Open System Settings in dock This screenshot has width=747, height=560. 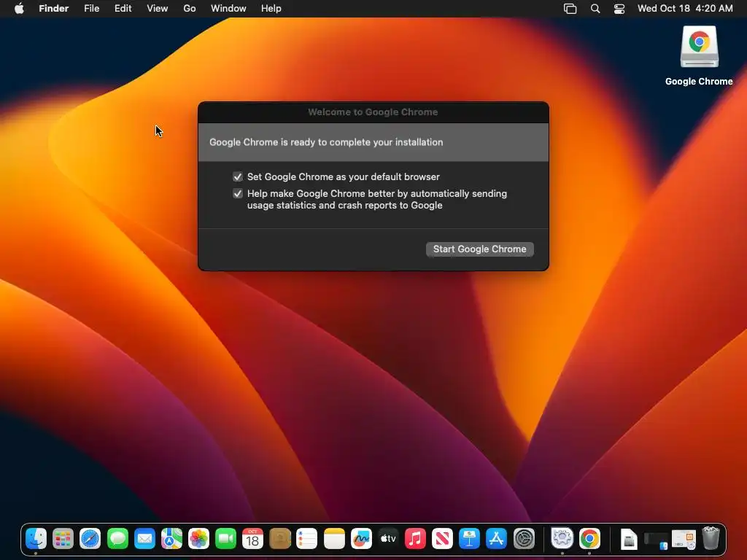click(524, 539)
